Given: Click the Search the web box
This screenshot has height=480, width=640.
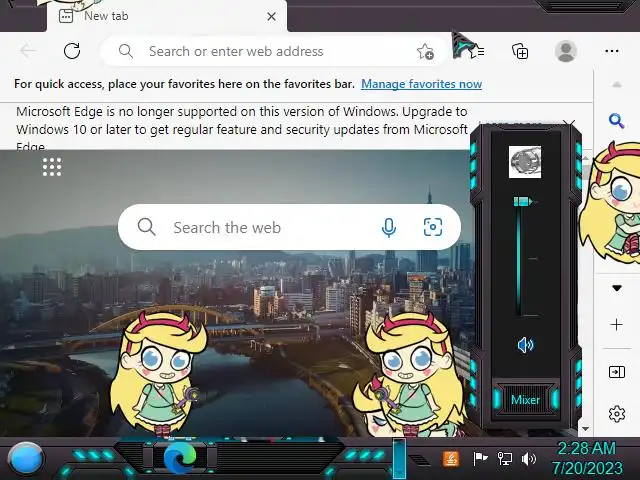Looking at the screenshot, I should [289, 227].
